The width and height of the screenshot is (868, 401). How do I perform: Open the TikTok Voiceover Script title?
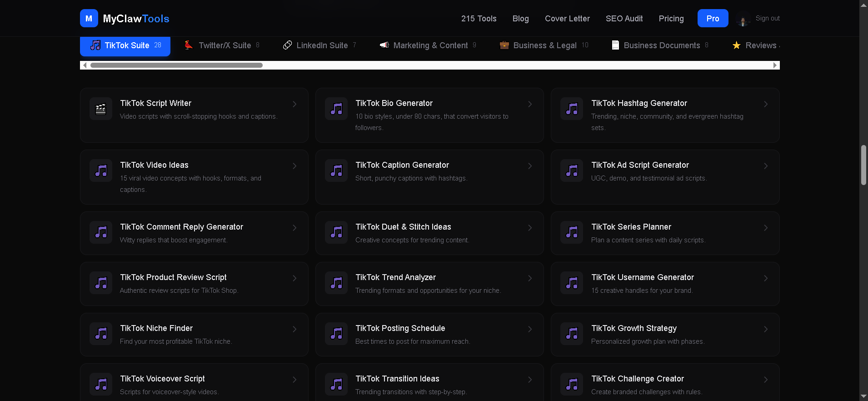[x=162, y=379]
